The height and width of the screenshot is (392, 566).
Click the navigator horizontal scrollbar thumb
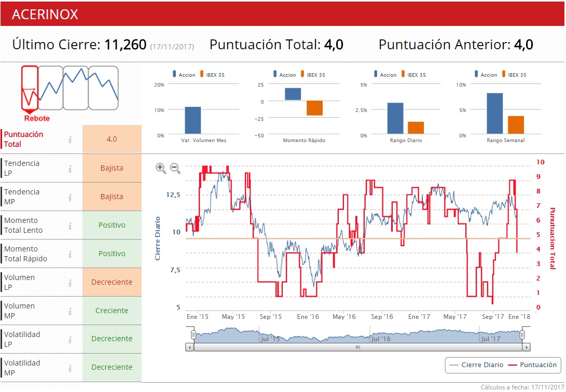point(358,347)
